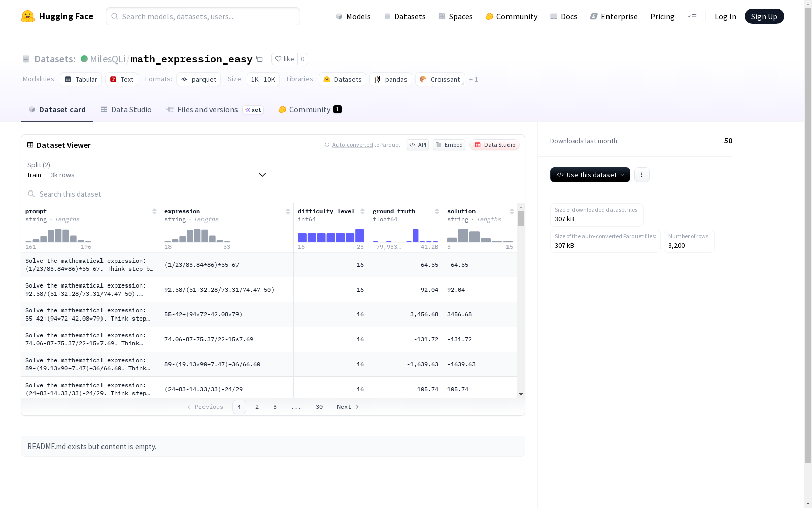Open the Text modality tag
The image size is (812, 508).
click(x=122, y=79)
